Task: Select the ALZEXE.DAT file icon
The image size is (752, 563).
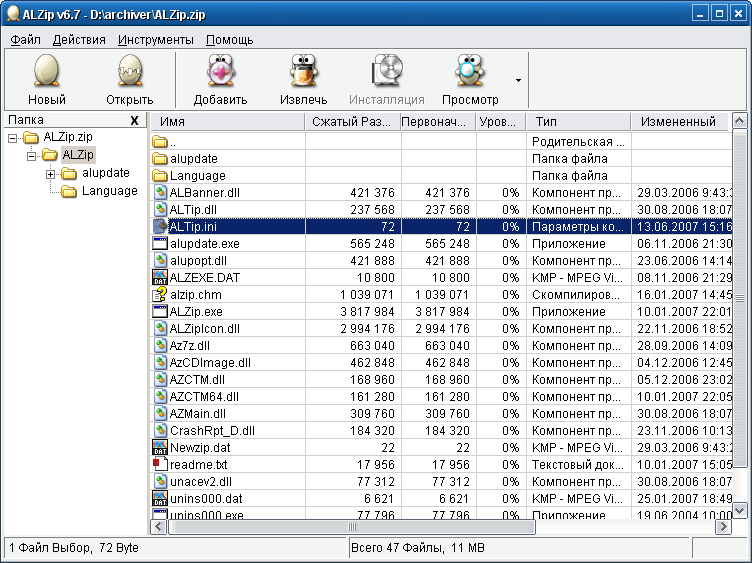Action: (x=159, y=277)
